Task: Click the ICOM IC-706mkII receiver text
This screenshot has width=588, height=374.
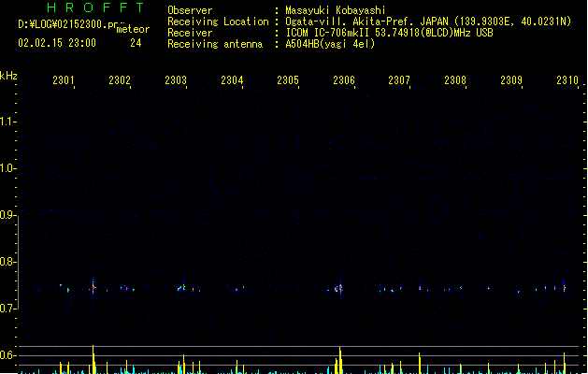Action: (x=389, y=33)
